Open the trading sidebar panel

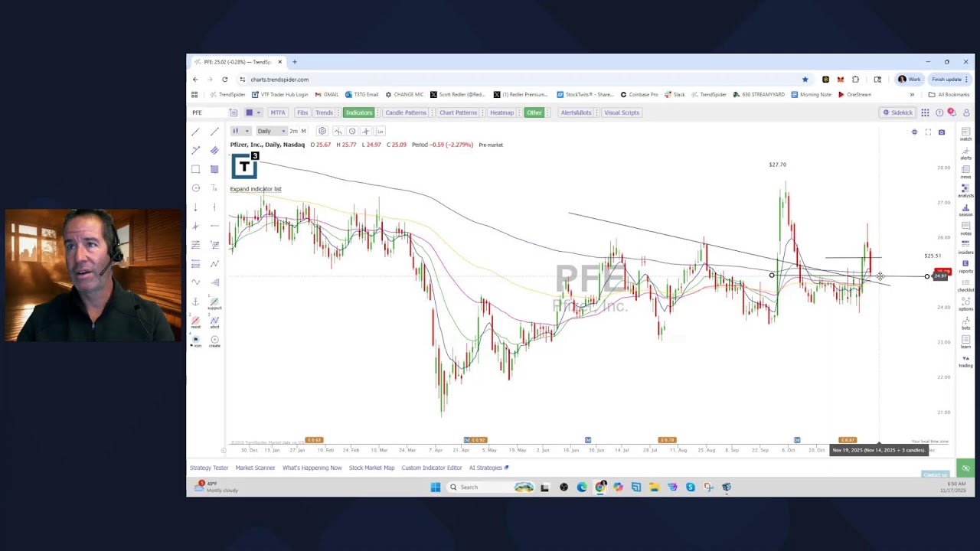(x=965, y=360)
